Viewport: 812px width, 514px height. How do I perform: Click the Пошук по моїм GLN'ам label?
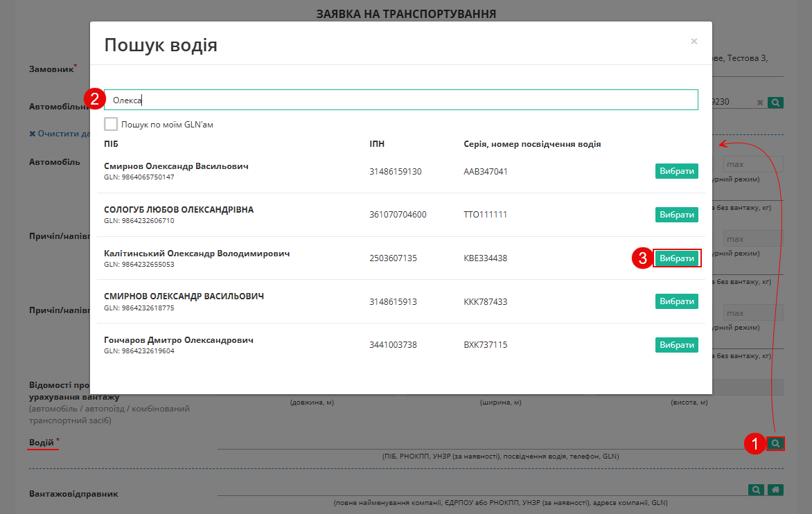(167, 125)
